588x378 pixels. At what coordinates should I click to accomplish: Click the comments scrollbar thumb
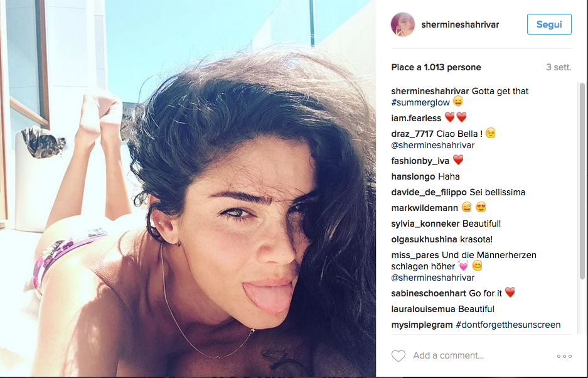tap(582, 181)
